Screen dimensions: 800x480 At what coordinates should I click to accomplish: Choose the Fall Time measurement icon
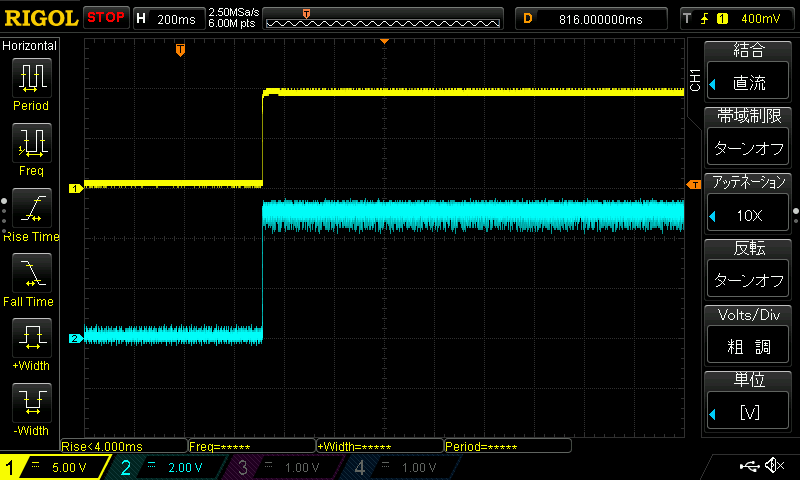(x=32, y=273)
